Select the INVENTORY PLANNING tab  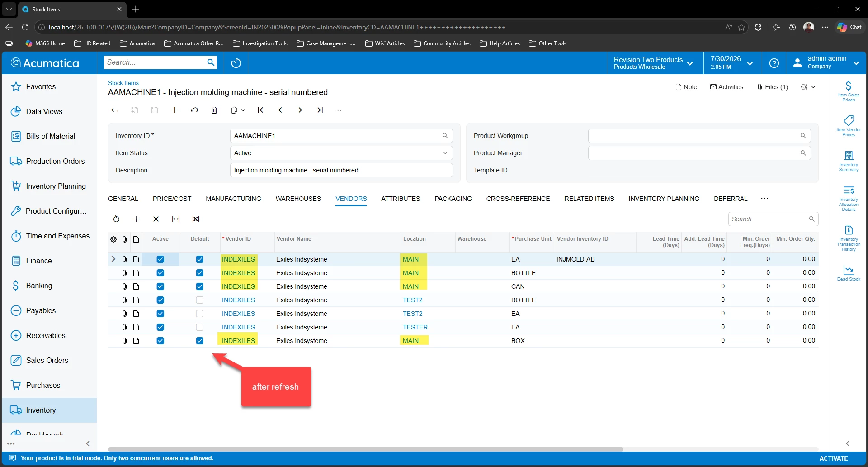664,199
